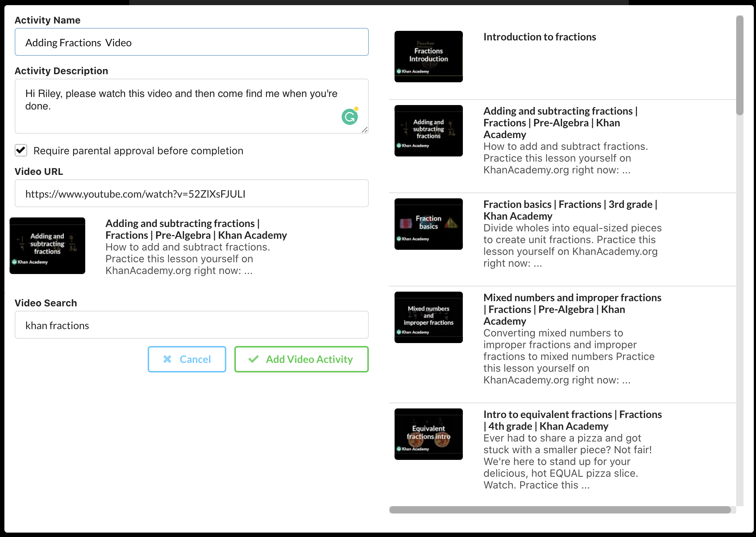Click the X icon on the Cancel button
The height and width of the screenshot is (537, 756).
(168, 359)
